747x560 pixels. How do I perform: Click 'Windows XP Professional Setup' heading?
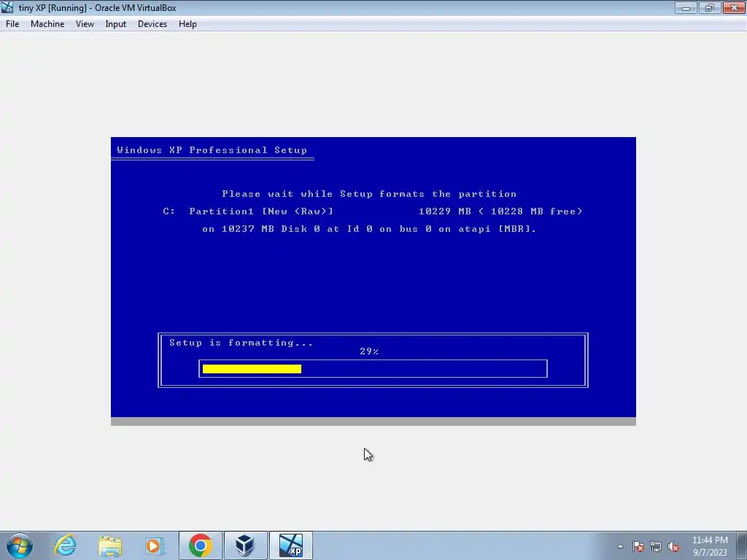pos(212,150)
